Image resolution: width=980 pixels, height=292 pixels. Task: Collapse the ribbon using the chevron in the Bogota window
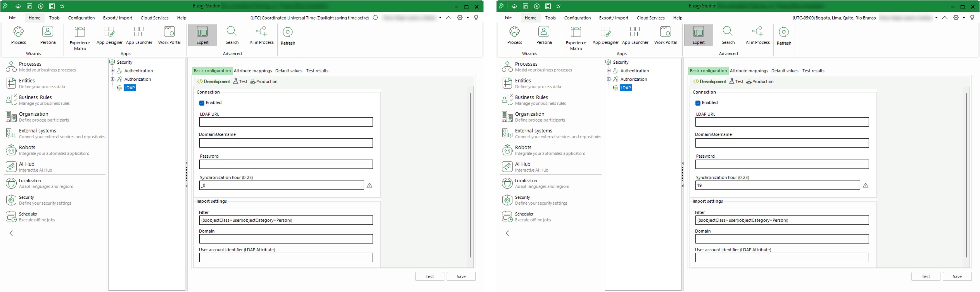tap(945, 18)
